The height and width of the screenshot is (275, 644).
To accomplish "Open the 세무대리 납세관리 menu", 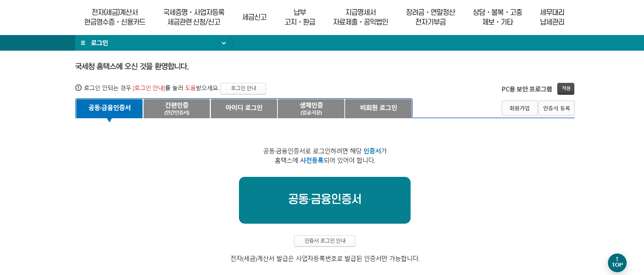I will pos(552,17).
